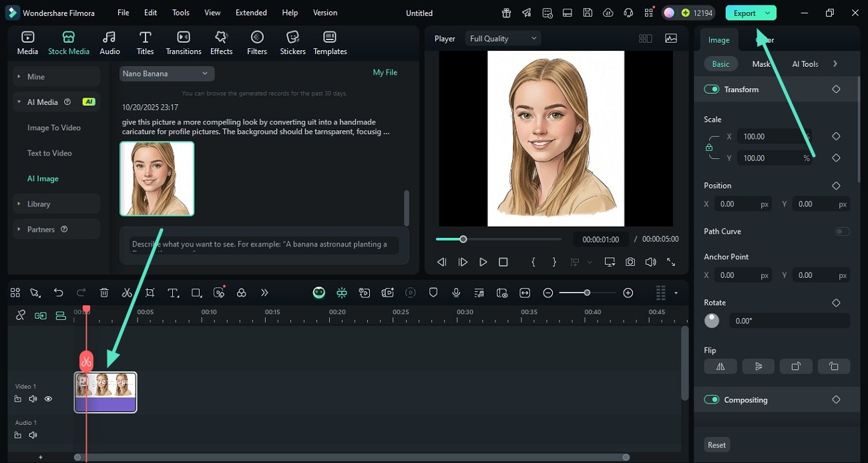Open the Crop tool in the toolbar
Image resolution: width=868 pixels, height=463 pixels.
tap(150, 292)
